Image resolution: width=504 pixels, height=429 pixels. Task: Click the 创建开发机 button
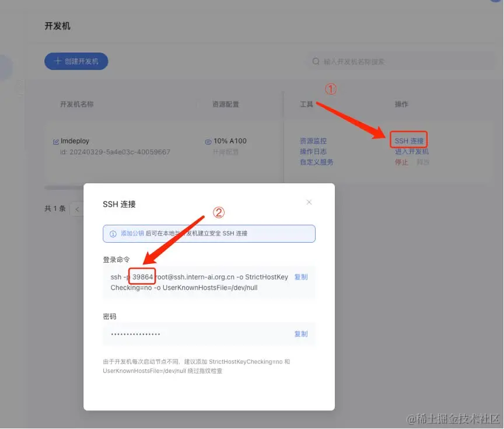(x=76, y=61)
